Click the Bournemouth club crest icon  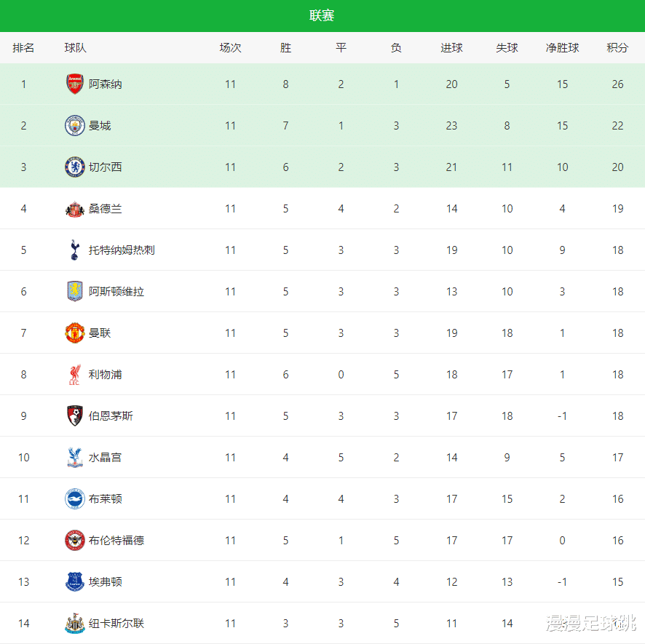74,416
